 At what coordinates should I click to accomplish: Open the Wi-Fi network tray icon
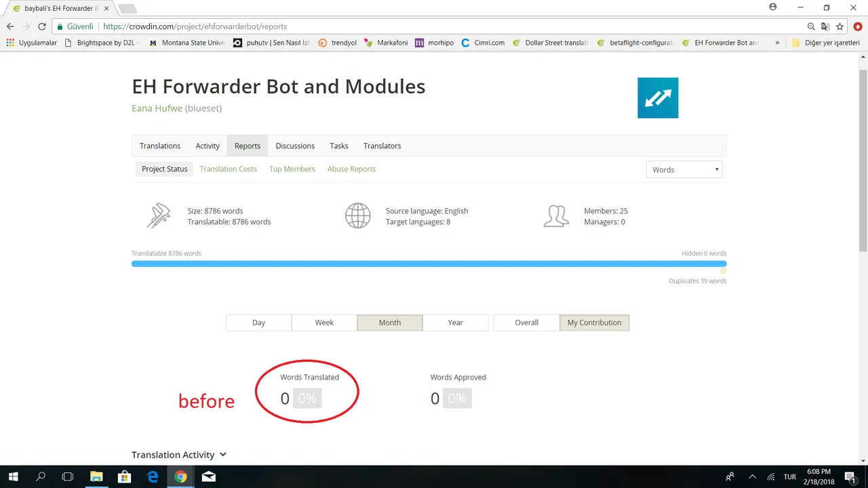tap(770, 476)
